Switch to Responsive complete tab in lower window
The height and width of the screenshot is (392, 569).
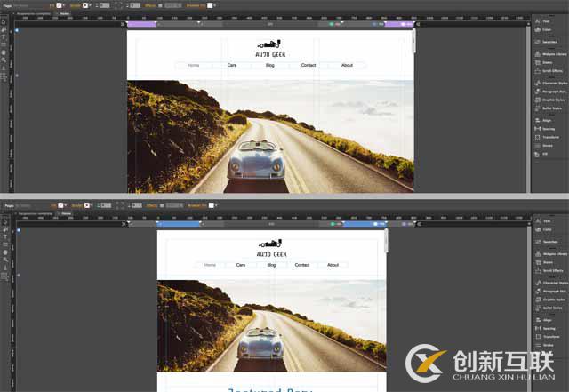(32, 214)
